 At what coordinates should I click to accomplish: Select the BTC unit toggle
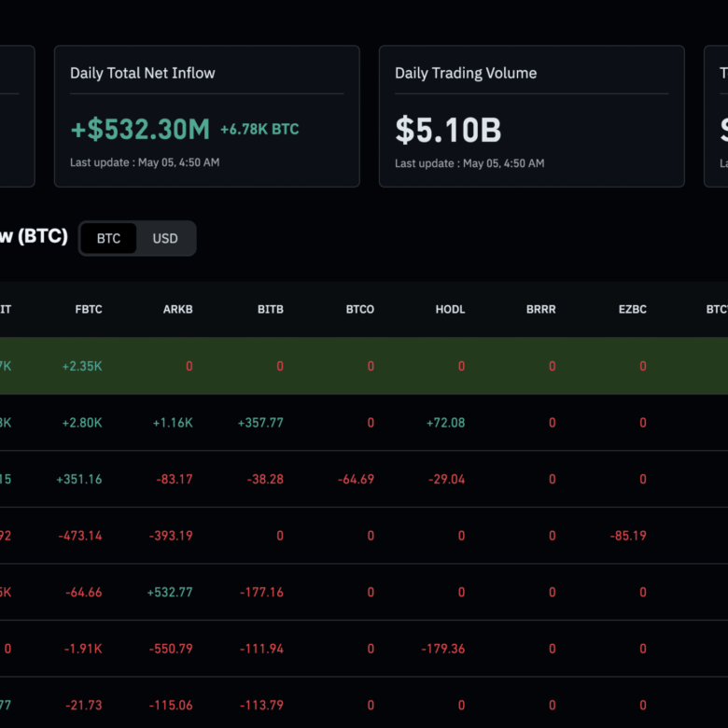[108, 238]
